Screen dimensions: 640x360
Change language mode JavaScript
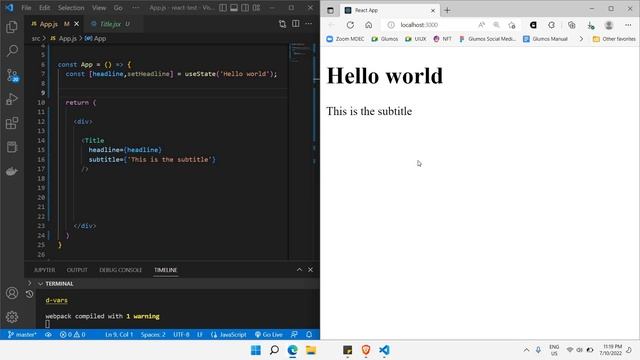[x=229, y=334]
